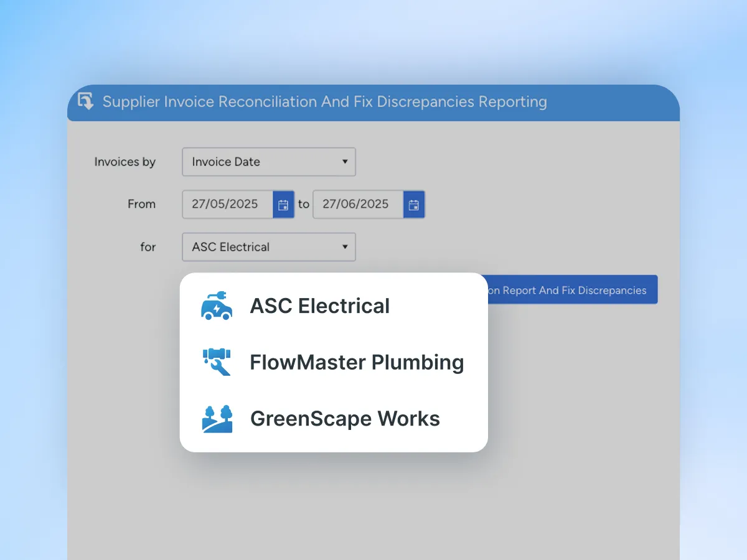The image size is (747, 560).
Task: Click the GreenScape Works trees icon
Action: point(217,419)
